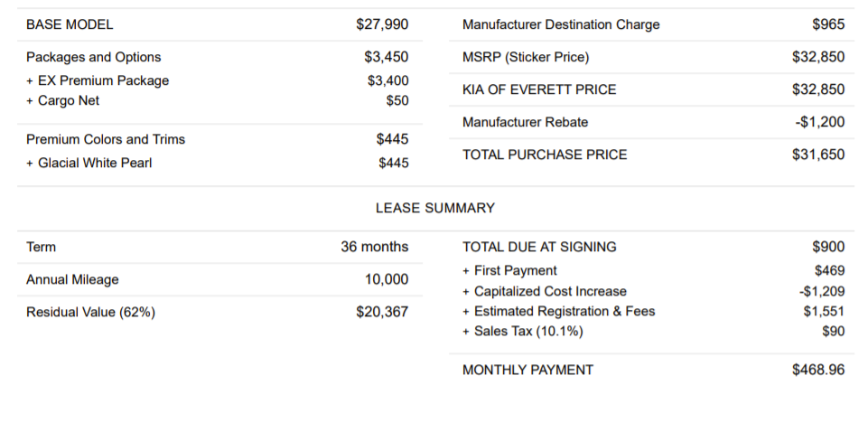Image resolution: width=868 pixels, height=432 pixels.
Task: Select the Premium Colors and Trims row
Action: point(219,139)
